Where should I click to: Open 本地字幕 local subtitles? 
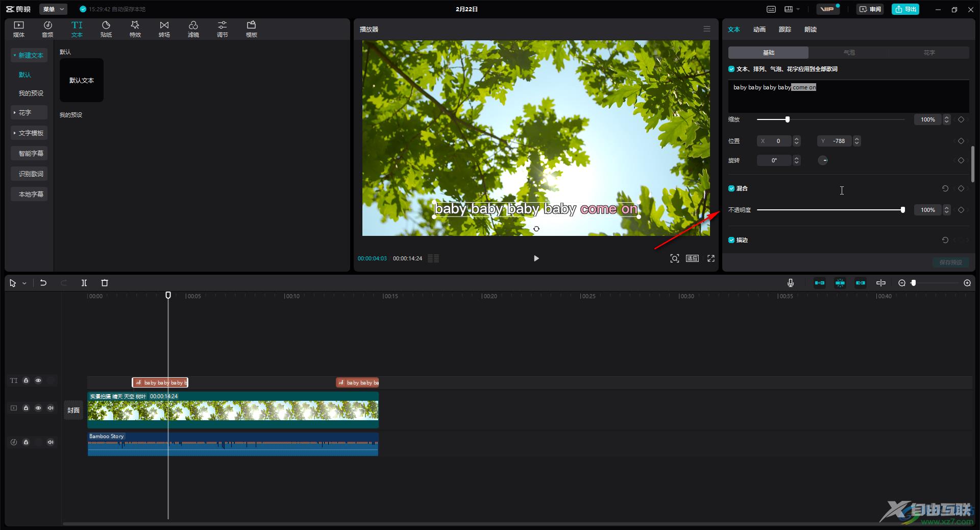29,194
